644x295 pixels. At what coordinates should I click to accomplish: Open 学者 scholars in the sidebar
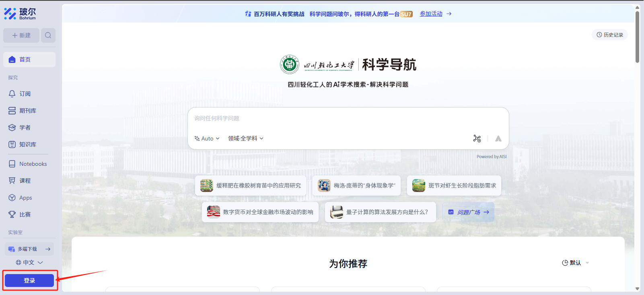click(x=25, y=128)
